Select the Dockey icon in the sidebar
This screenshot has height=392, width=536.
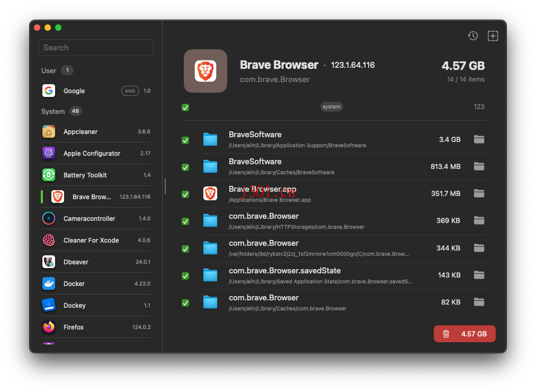[x=48, y=305]
